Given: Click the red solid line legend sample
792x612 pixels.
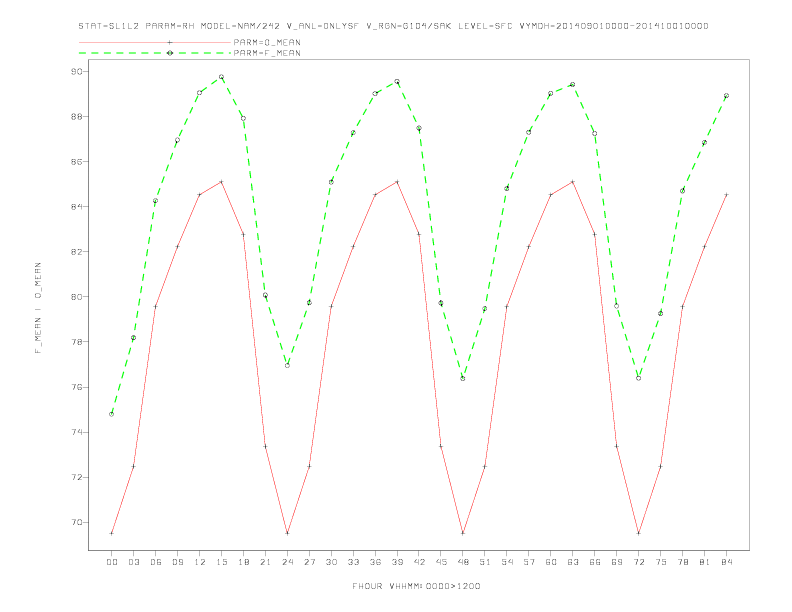Looking at the screenshot, I should [x=155, y=42].
